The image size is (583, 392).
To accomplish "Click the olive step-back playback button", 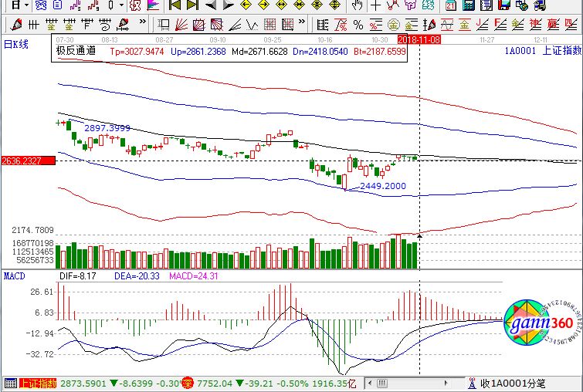I will [x=175, y=5].
